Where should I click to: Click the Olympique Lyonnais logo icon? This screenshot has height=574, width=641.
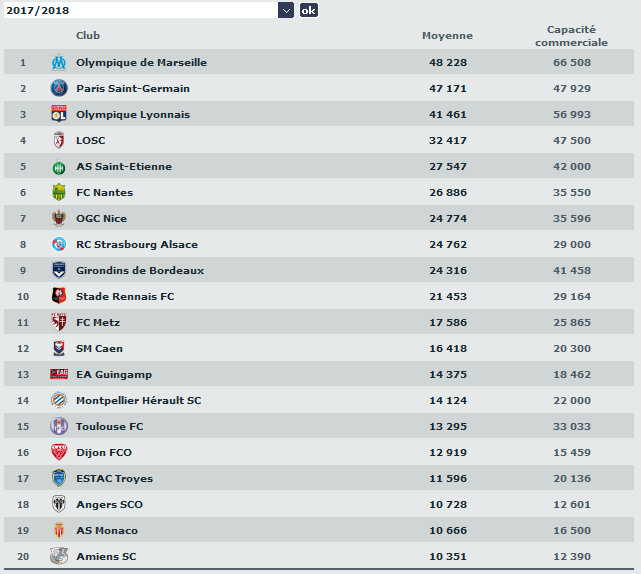59,114
